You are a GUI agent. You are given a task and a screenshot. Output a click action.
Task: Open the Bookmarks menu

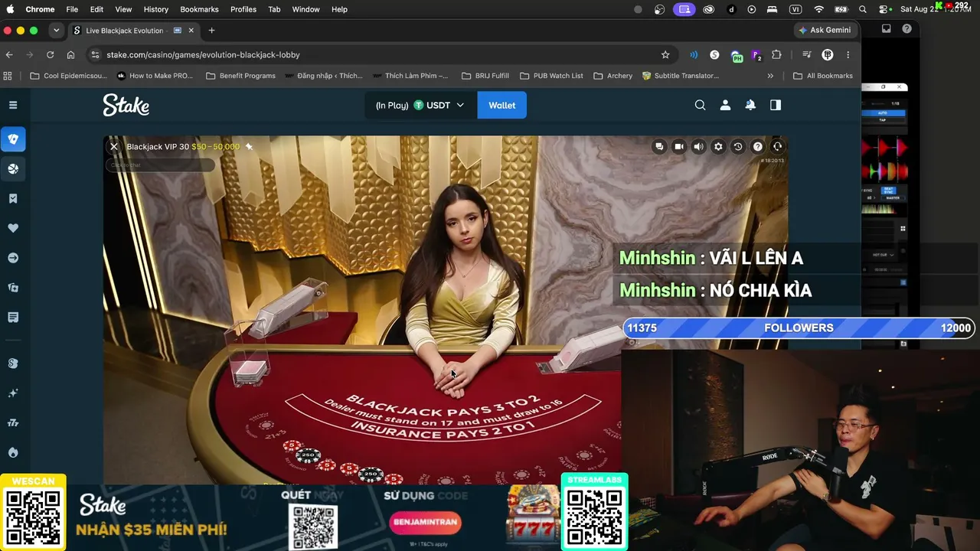pyautogui.click(x=199, y=9)
